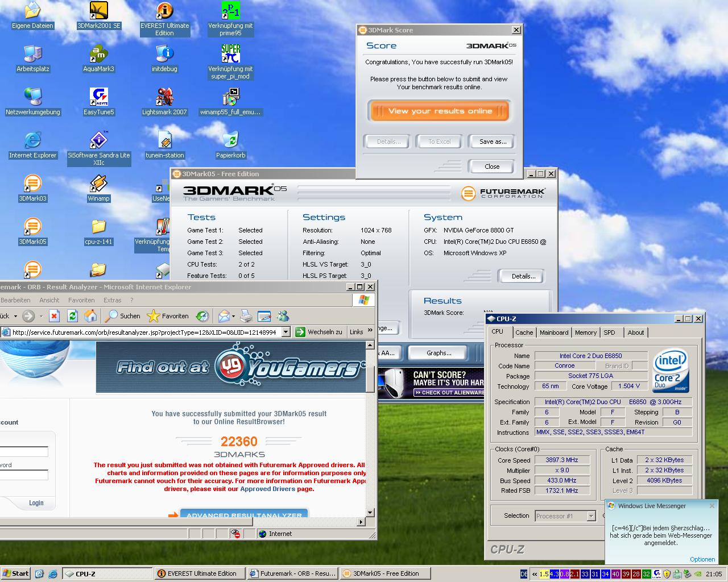The width and height of the screenshot is (728, 582).
Task: Click the Wechseln zu go button
Action: pos(318,332)
